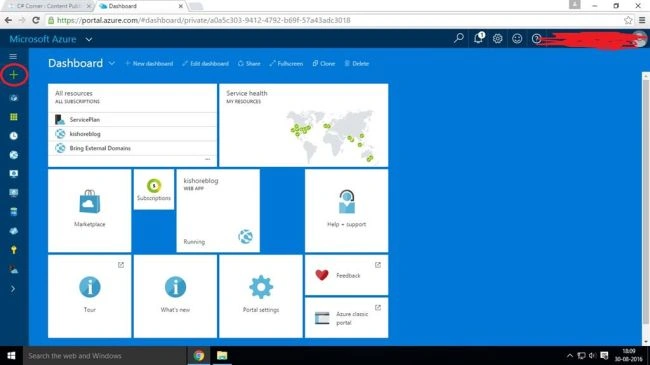
Task: Open the Tour info tile
Action: click(x=90, y=296)
